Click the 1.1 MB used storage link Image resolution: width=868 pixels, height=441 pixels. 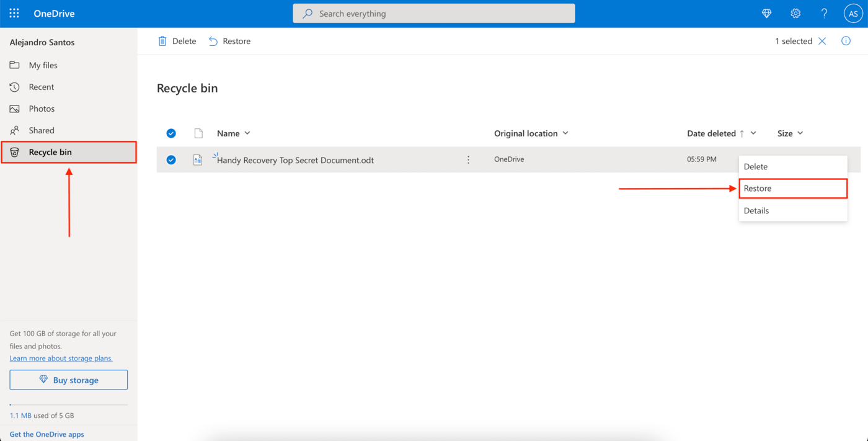[20, 416]
